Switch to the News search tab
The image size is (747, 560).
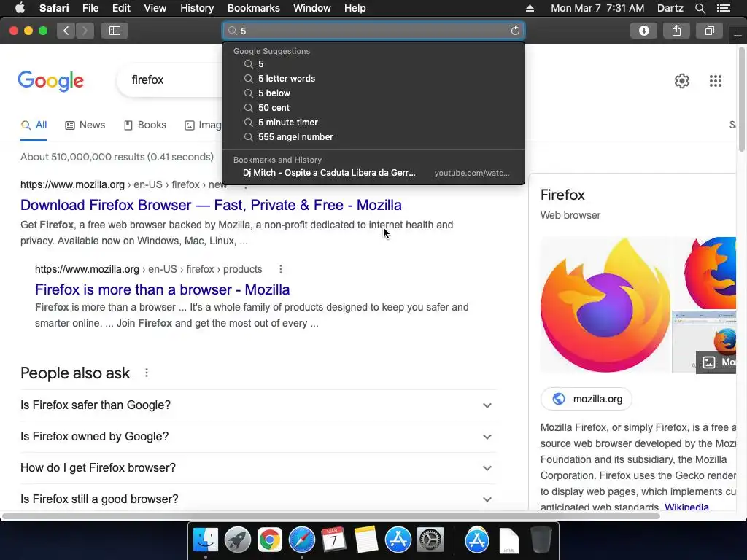pyautogui.click(x=85, y=125)
